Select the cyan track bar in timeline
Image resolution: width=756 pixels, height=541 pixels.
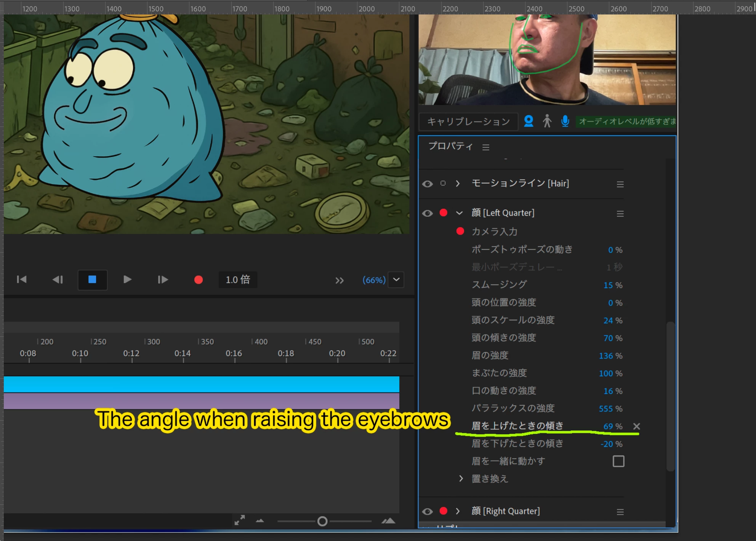click(202, 384)
